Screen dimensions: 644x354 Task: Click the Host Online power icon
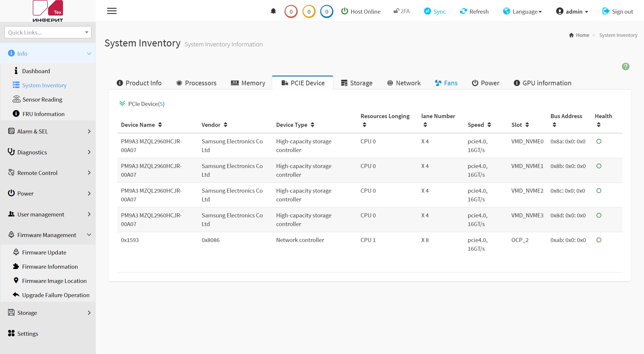coord(345,11)
